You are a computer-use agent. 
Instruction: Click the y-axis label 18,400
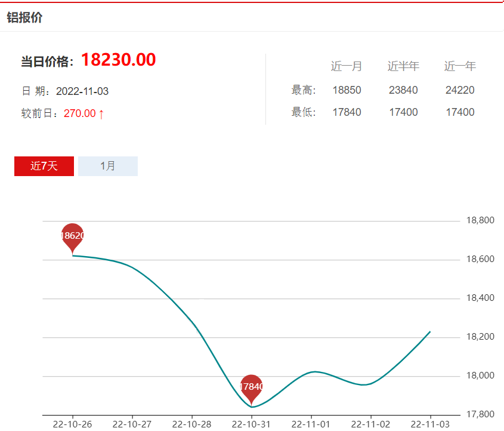(x=480, y=298)
